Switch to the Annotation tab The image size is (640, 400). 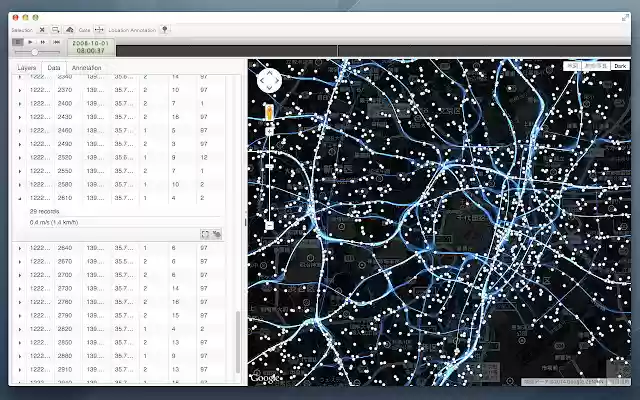(x=87, y=68)
